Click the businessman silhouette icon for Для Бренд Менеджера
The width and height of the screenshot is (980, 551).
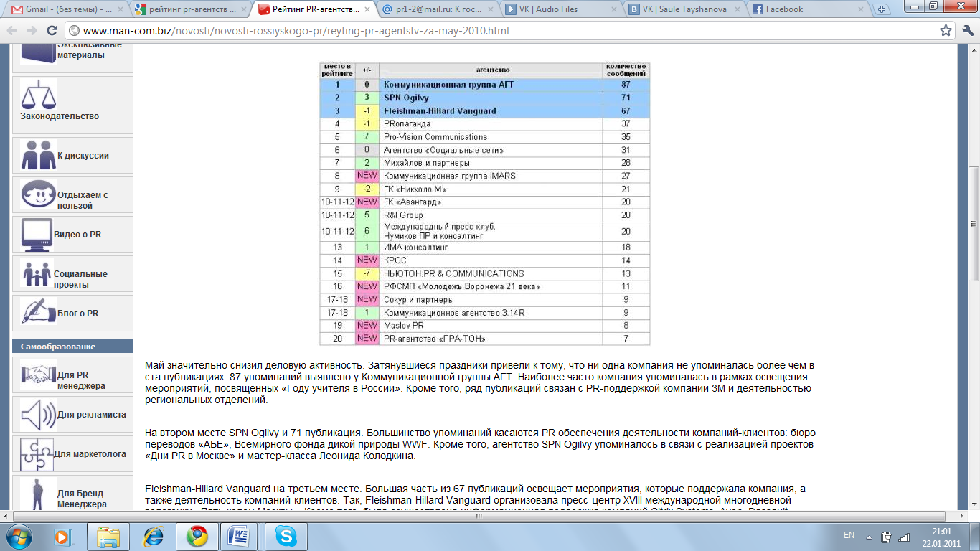[39, 493]
